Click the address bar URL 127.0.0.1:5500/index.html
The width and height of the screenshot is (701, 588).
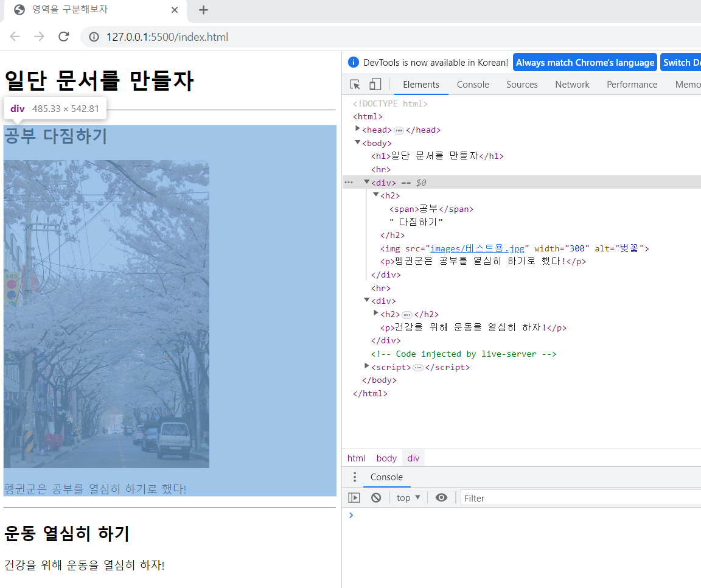tap(167, 37)
